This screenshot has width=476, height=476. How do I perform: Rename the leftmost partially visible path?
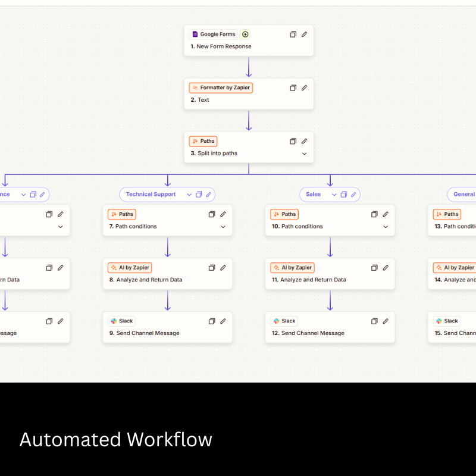42,195
